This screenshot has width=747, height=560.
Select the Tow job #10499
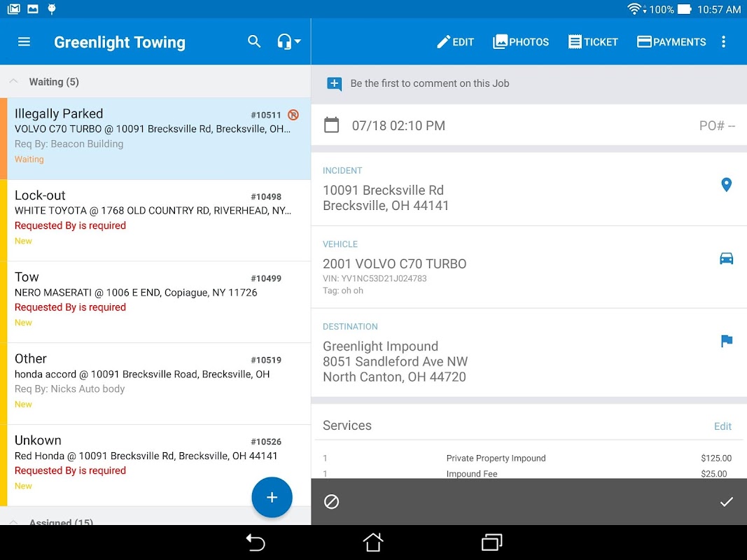155,302
